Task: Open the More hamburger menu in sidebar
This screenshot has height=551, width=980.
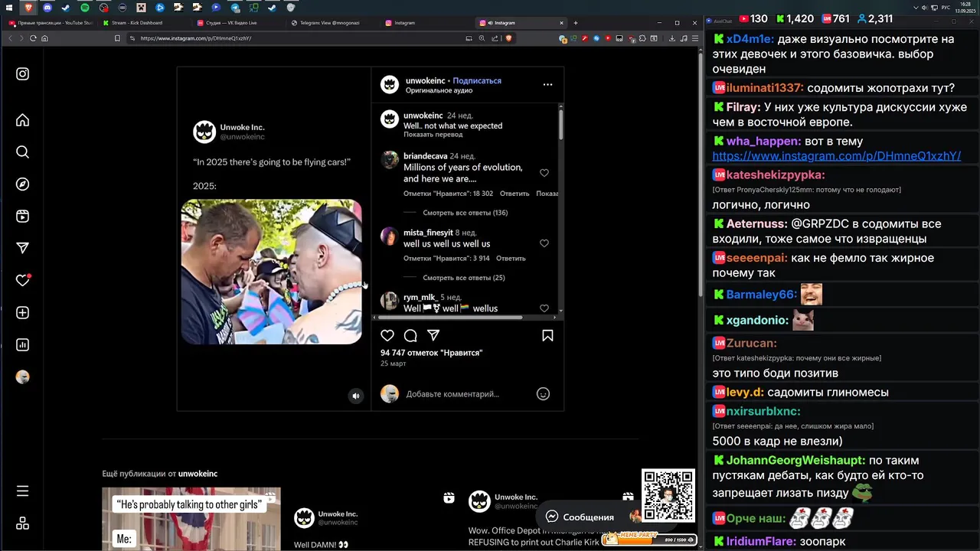Action: (22, 491)
